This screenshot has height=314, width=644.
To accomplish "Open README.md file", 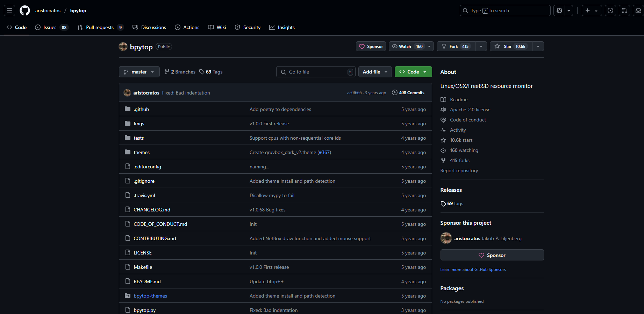I will [147, 281].
